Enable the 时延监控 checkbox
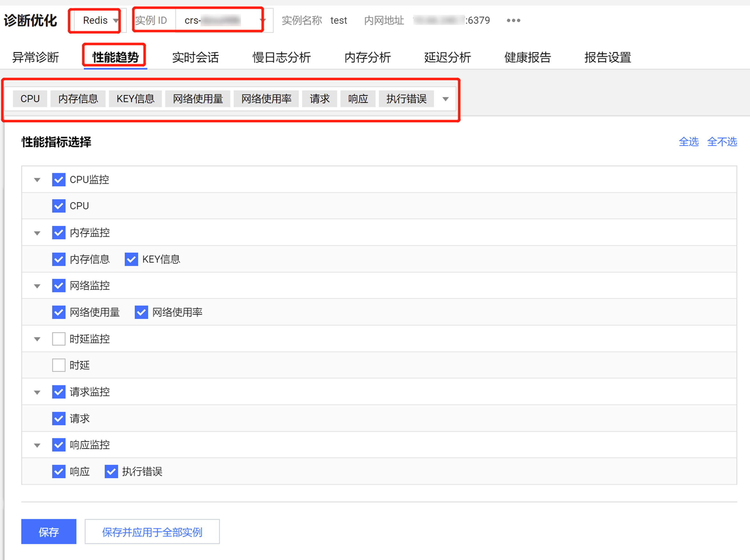The height and width of the screenshot is (560, 750). coord(59,339)
